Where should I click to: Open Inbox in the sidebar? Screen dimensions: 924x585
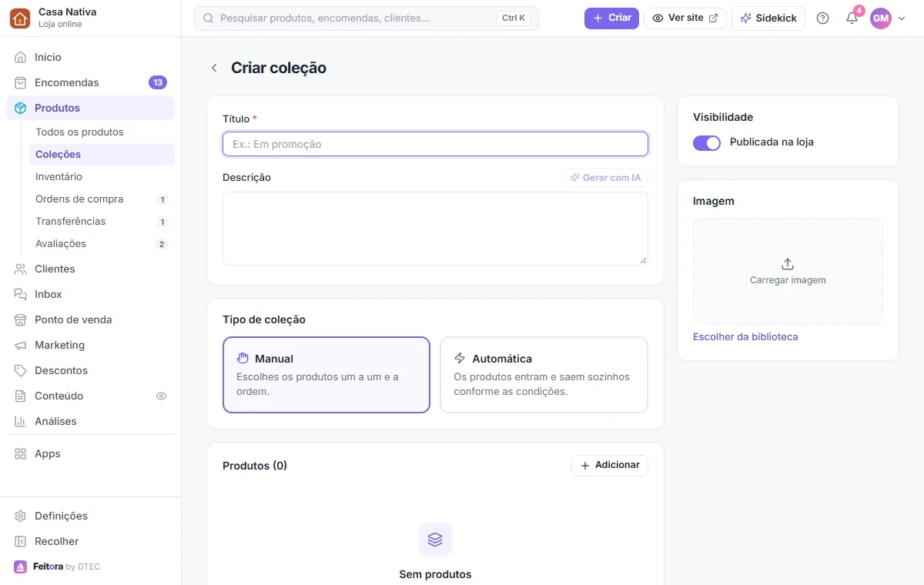(90, 294)
